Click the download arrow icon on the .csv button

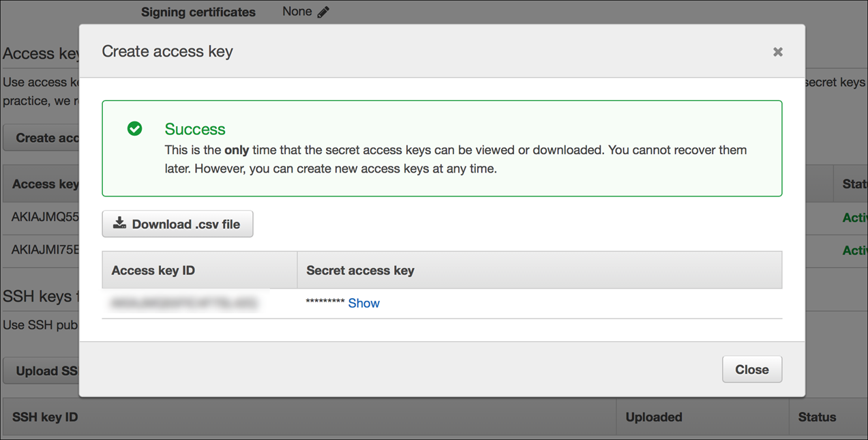(120, 223)
